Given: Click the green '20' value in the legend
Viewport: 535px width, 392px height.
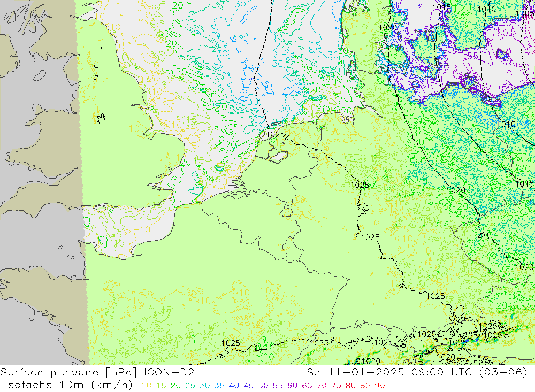Looking at the screenshot, I should pos(175,386).
